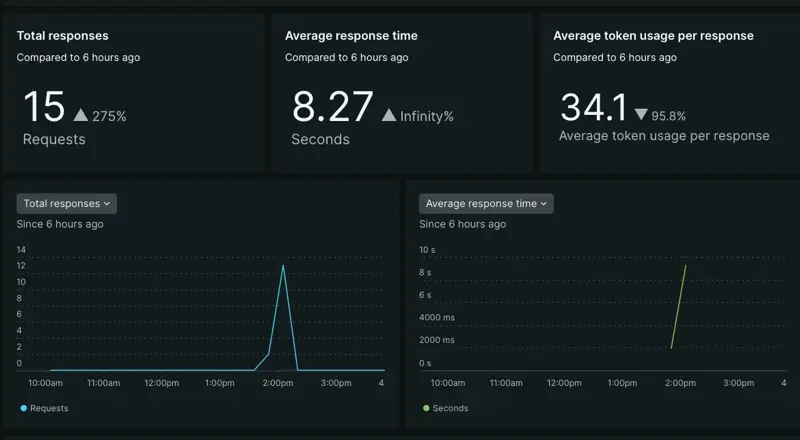Toggle the Seconds series legend label
Viewport: 800px width, 440px height.
pos(450,408)
